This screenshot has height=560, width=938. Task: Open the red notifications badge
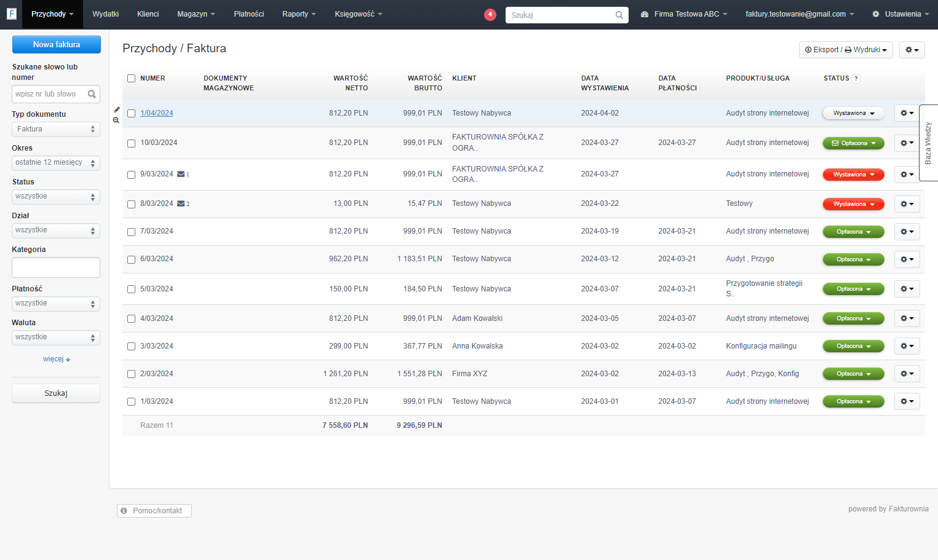(490, 14)
